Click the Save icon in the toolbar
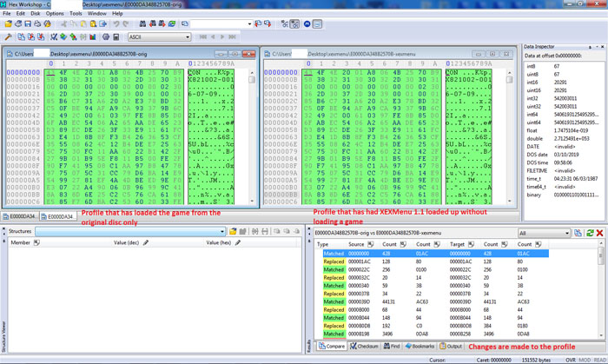This screenshot has height=364, width=608. pyautogui.click(x=28, y=24)
